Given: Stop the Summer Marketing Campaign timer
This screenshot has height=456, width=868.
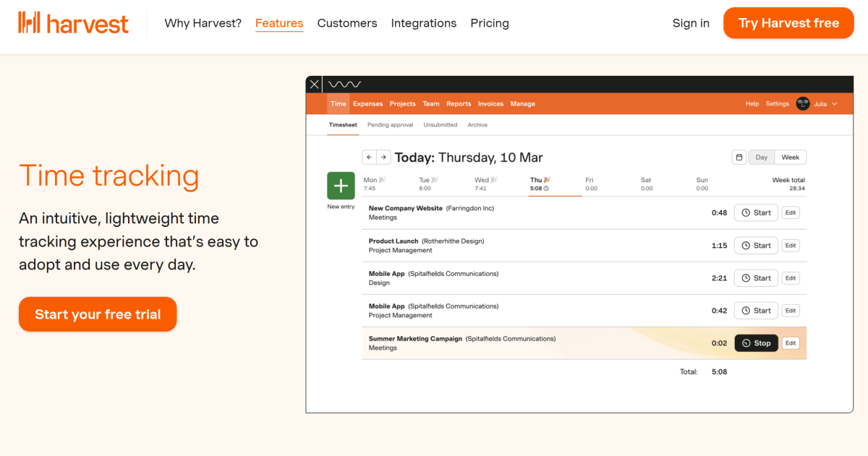Looking at the screenshot, I should coord(756,343).
